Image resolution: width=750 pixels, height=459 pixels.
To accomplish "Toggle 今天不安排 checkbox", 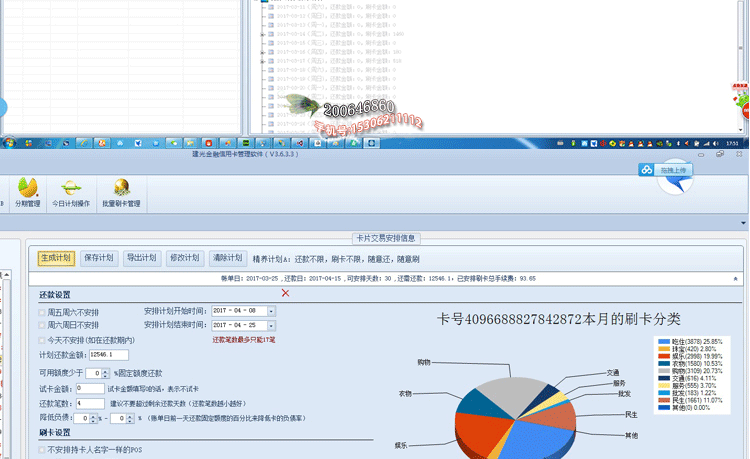I will click(42, 340).
